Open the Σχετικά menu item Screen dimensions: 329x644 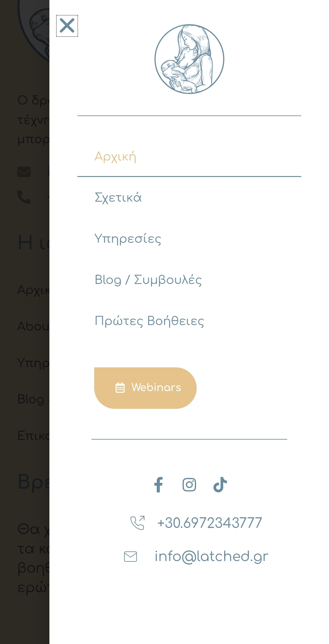pos(118,197)
